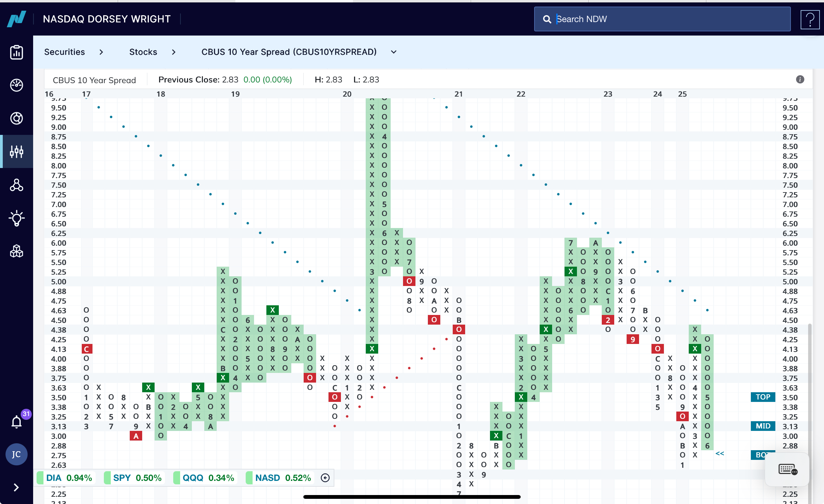Navigate to Securities breadcrumb
Viewport: 824px width, 504px height.
tap(65, 52)
